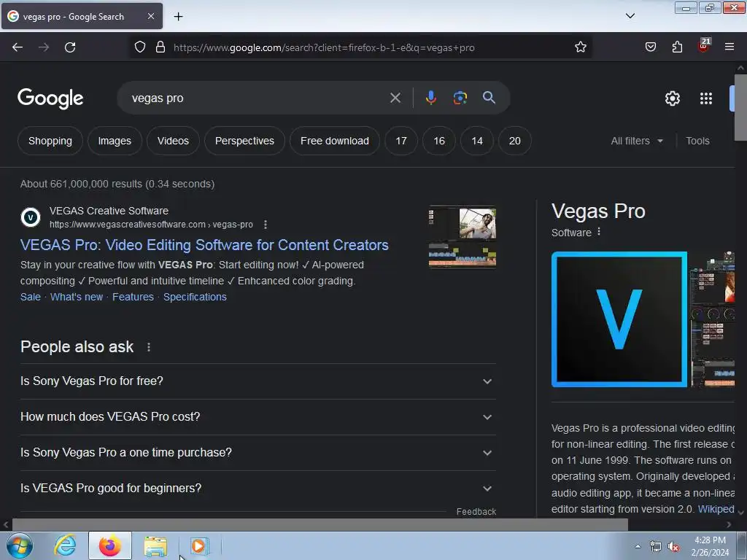Screen dimensions: 747x560
Task: Clear the search box text
Action: click(x=395, y=98)
